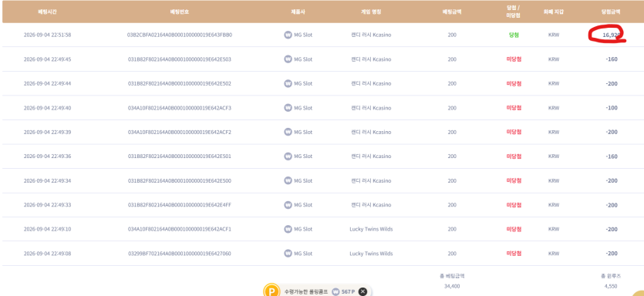Click the 수령가능한 롤링콤프 label
The height and width of the screenshot is (296, 644).
[306, 291]
